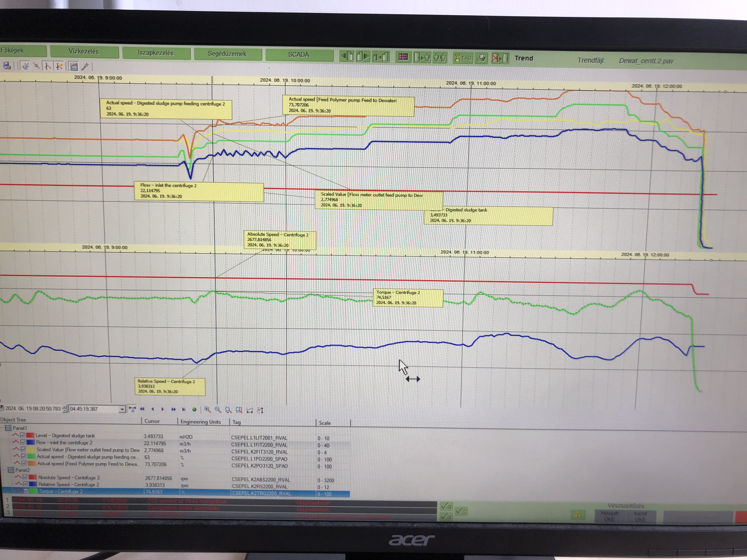Click the Absolute Speed - Centrifuge 2 data label

point(280,240)
